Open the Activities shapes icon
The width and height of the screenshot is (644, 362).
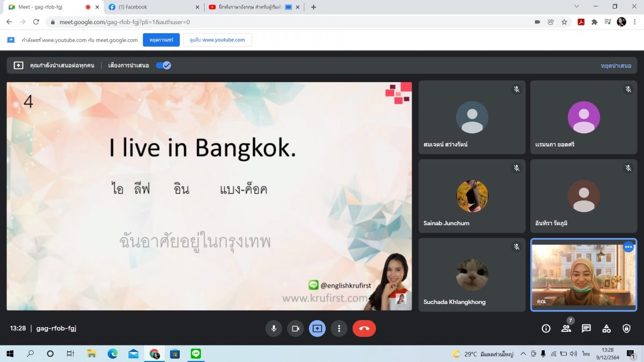point(606,328)
